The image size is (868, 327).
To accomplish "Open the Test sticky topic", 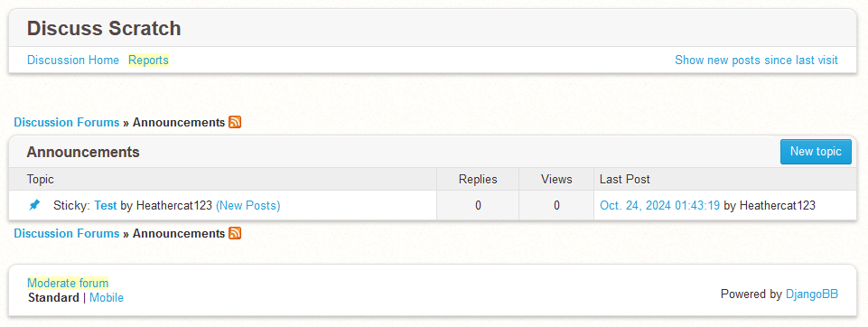I will 105,206.
